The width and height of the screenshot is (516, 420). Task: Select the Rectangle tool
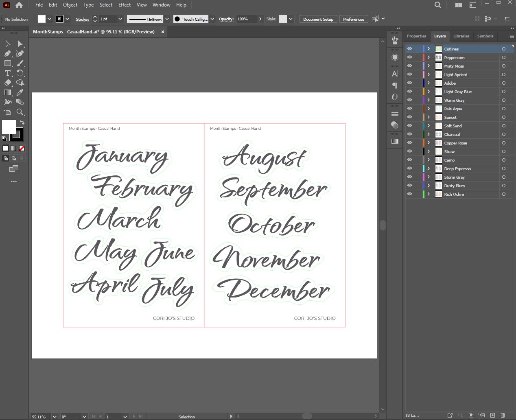(8, 63)
